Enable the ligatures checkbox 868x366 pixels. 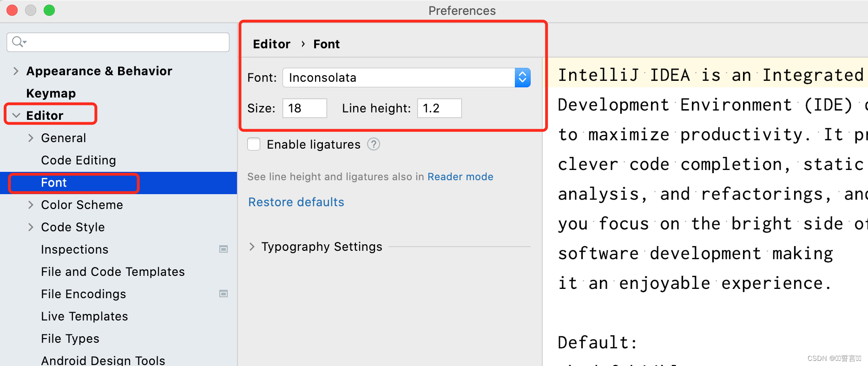pyautogui.click(x=254, y=144)
